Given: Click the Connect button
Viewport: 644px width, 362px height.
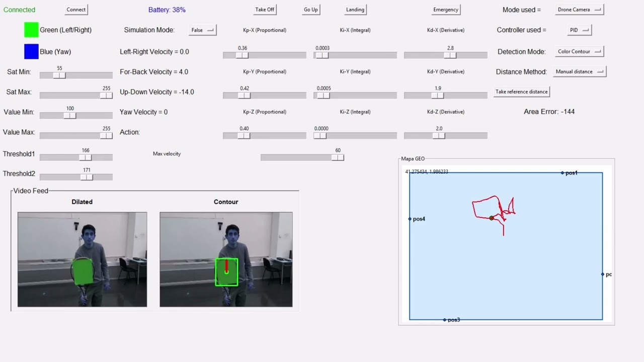Looking at the screenshot, I should [76, 10].
